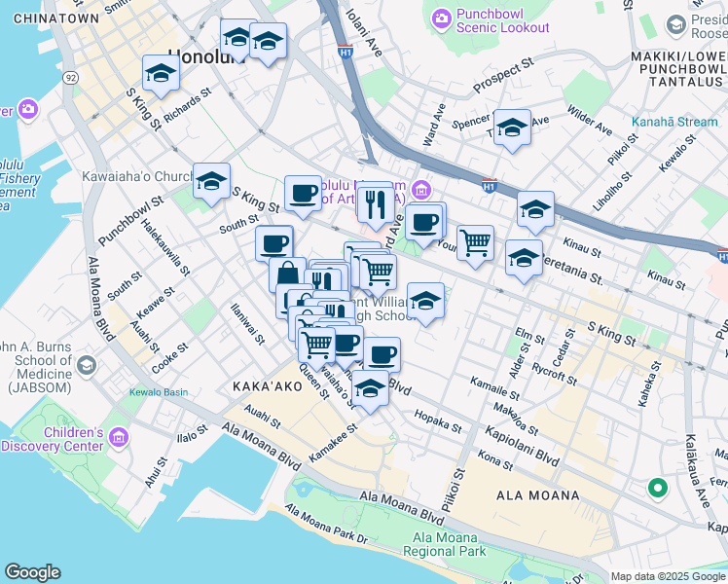Click the Google logo
Screen dimensions: 728x584
click(33, 572)
